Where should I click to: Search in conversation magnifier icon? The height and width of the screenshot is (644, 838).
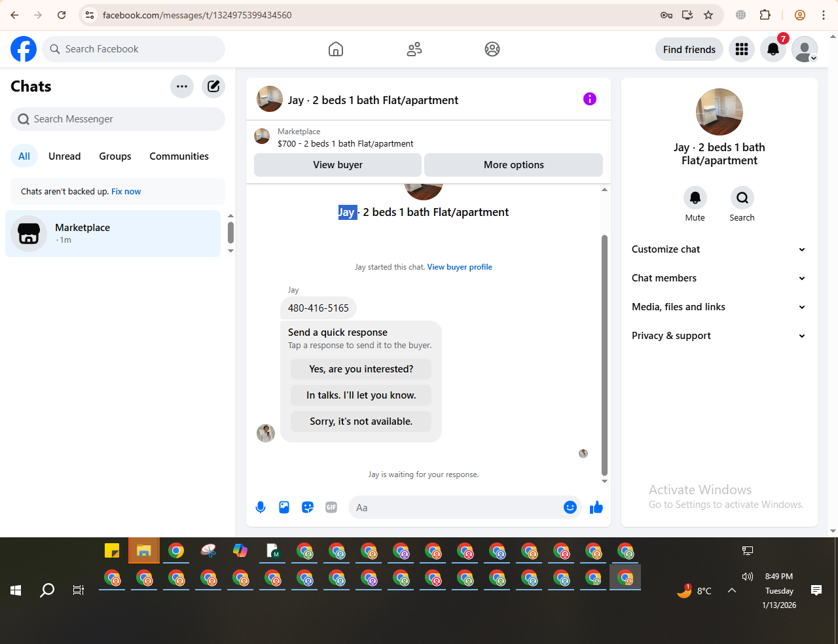coord(742,198)
